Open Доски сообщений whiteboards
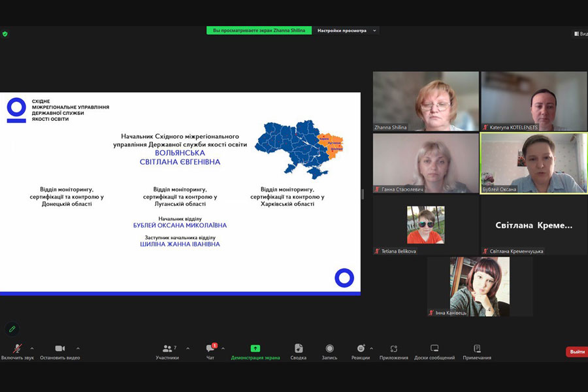 tap(434, 351)
